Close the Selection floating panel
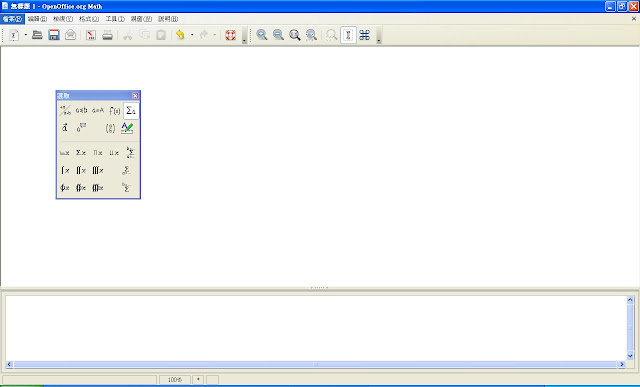Viewport: 640px width, 387px height. point(135,96)
